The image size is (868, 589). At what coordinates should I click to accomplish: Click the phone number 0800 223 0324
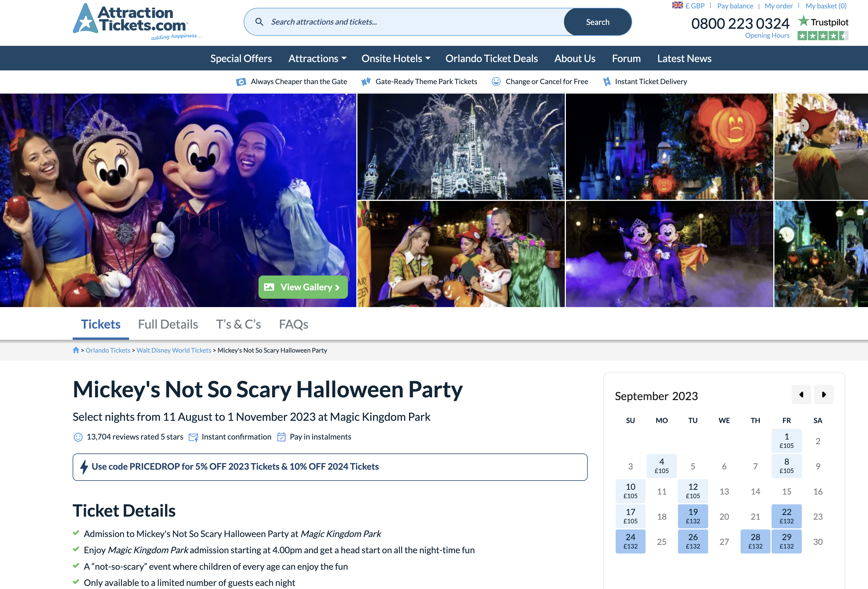[x=740, y=23]
